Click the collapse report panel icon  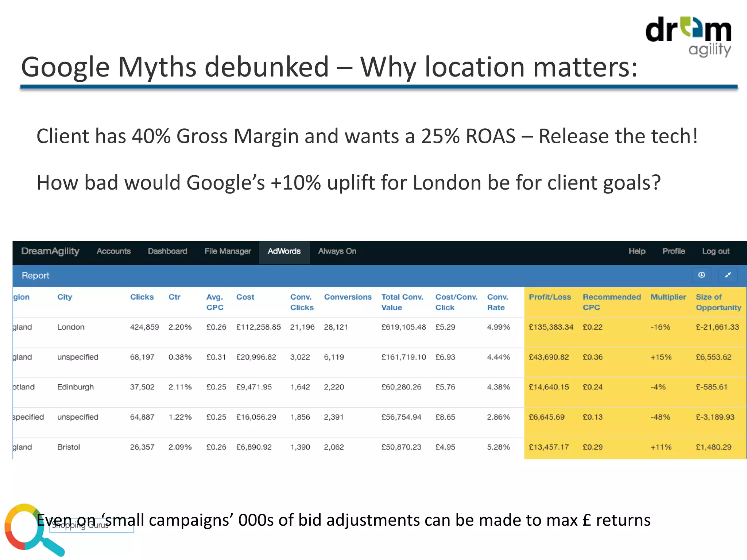(x=728, y=275)
